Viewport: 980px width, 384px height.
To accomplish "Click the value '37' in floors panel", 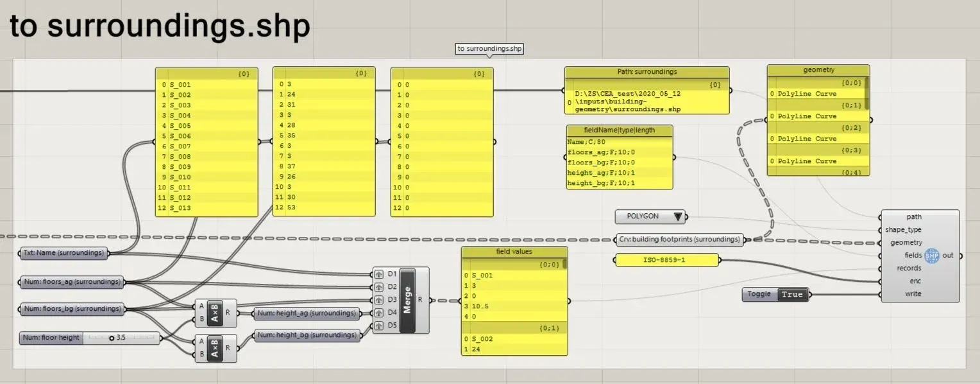I will (x=291, y=167).
